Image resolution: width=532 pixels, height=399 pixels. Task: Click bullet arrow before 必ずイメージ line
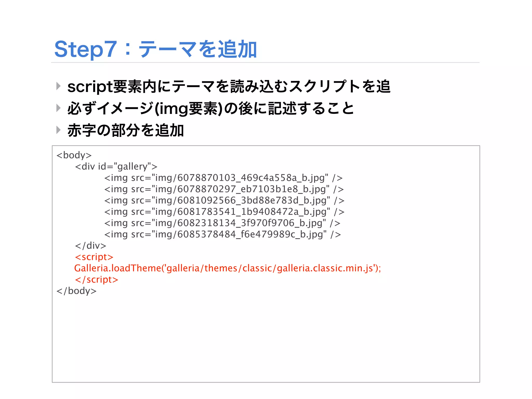[x=58, y=108]
